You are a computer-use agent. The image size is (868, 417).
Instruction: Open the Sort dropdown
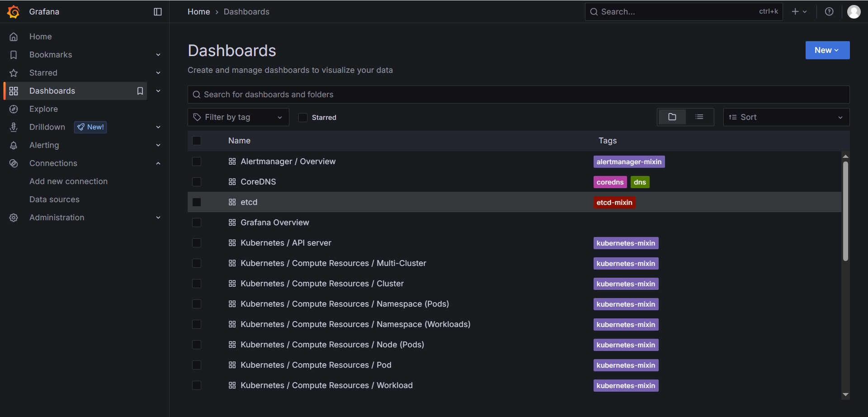coord(786,117)
